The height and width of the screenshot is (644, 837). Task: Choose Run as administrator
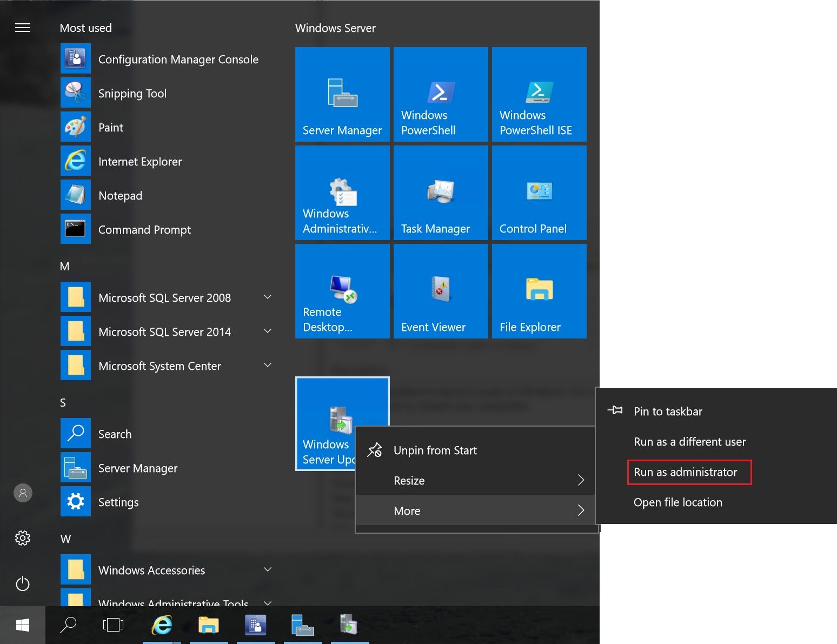(x=686, y=472)
